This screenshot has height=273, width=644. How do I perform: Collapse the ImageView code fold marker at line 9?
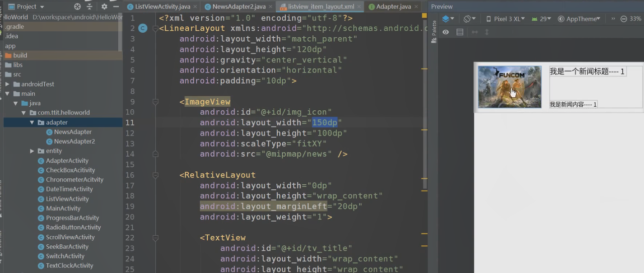pos(155,102)
